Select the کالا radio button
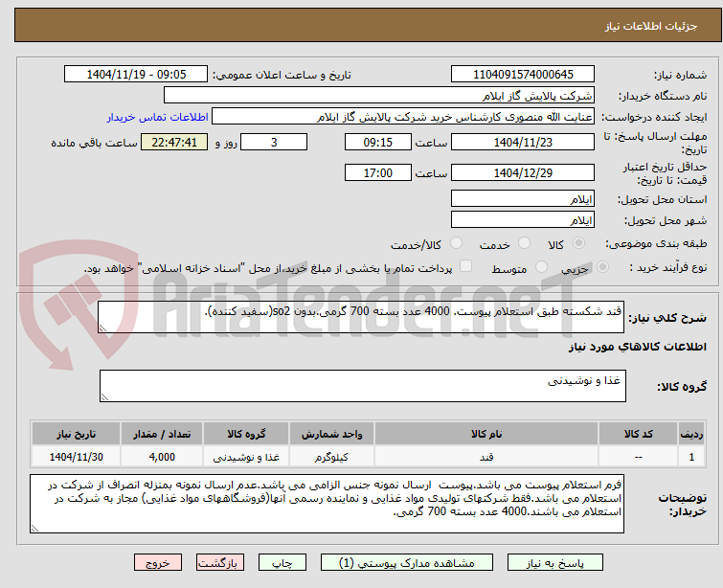The image size is (723, 588). 578,243
